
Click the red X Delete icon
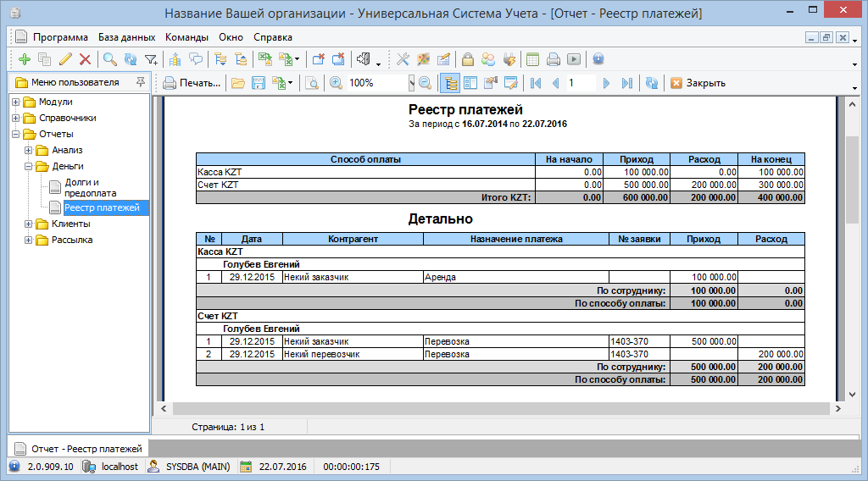click(85, 59)
